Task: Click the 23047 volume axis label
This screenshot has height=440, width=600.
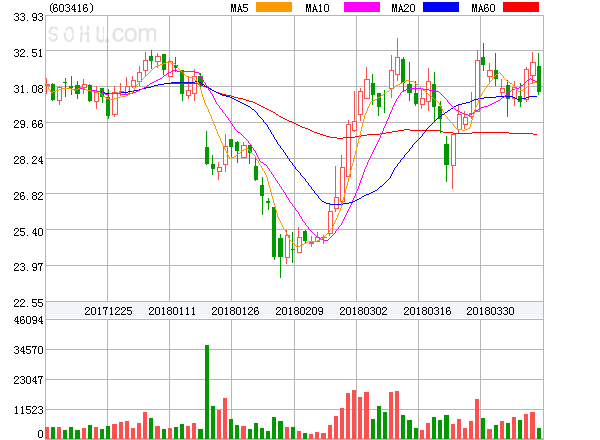Action: coord(28,380)
